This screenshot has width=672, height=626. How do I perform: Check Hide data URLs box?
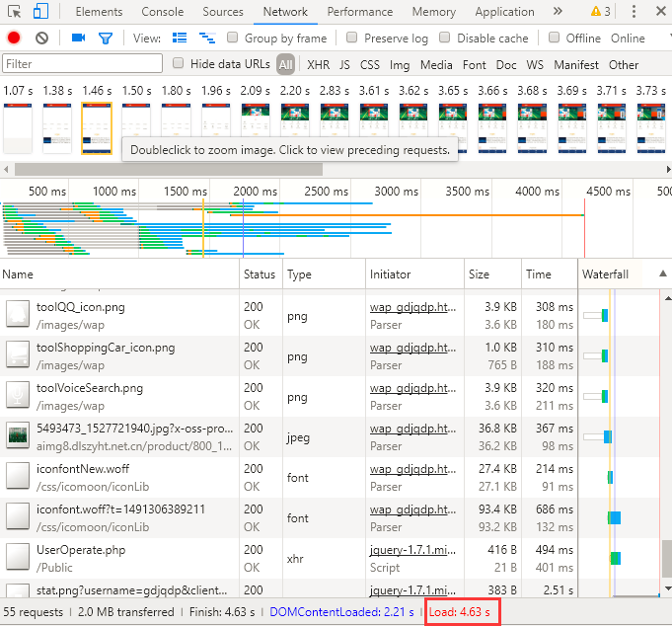[178, 63]
